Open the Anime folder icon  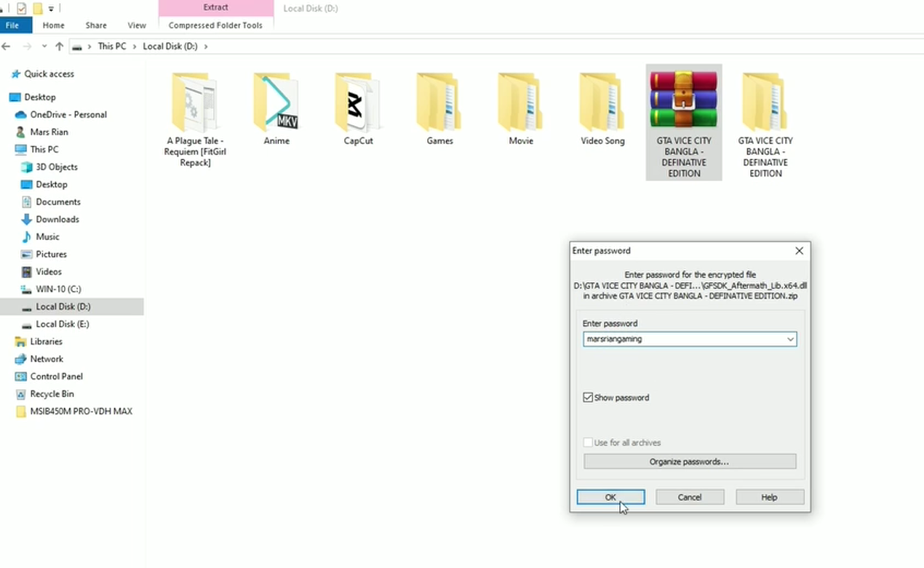click(276, 101)
